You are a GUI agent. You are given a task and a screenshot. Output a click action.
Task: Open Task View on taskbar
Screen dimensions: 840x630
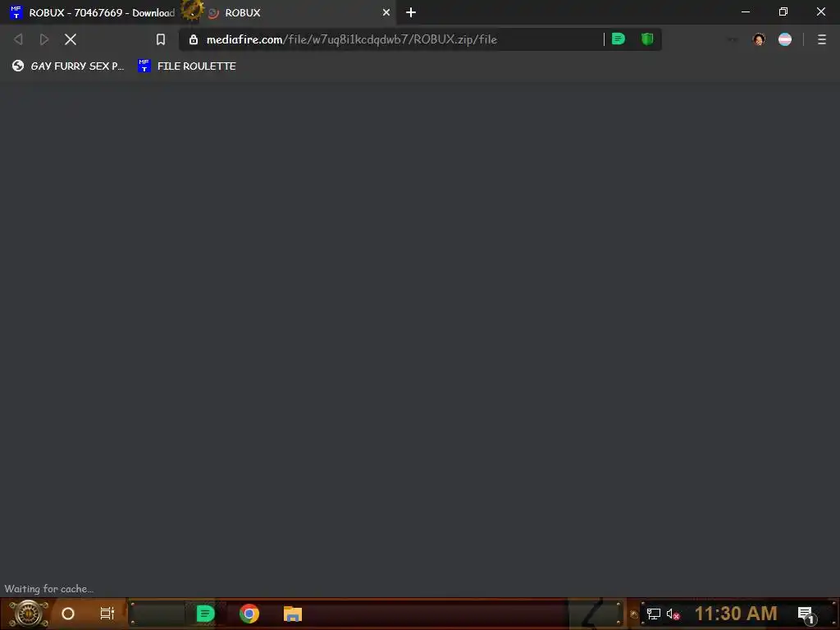[107, 614]
